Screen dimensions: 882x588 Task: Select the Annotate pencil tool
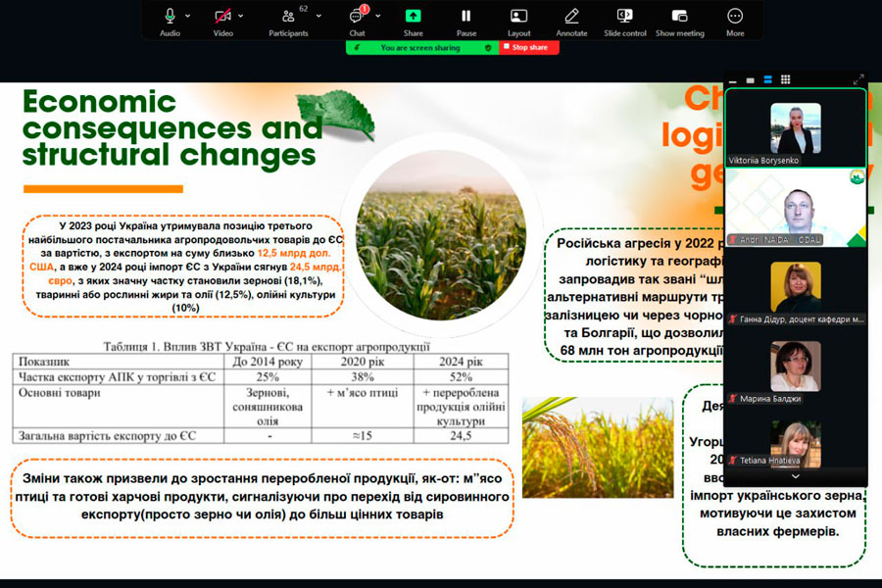(571, 17)
